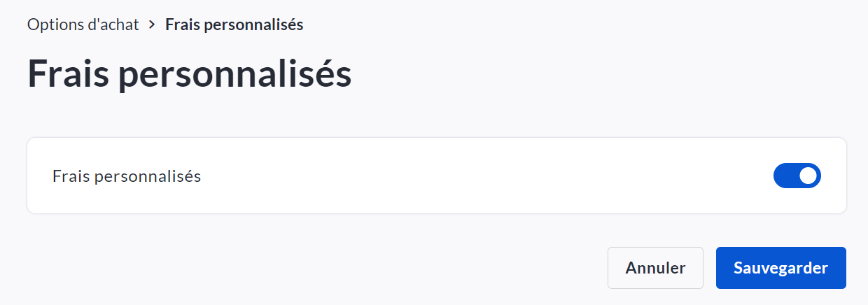868x305 pixels.
Task: Click the Annuler button
Action: click(x=655, y=268)
